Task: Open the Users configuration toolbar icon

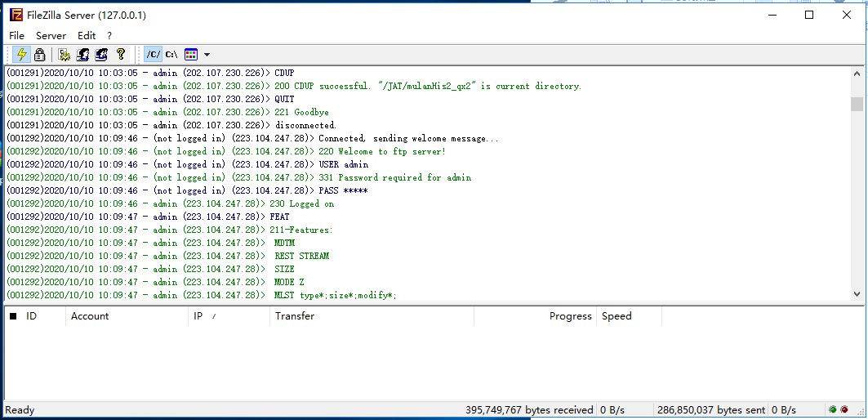Action: pyautogui.click(x=83, y=54)
